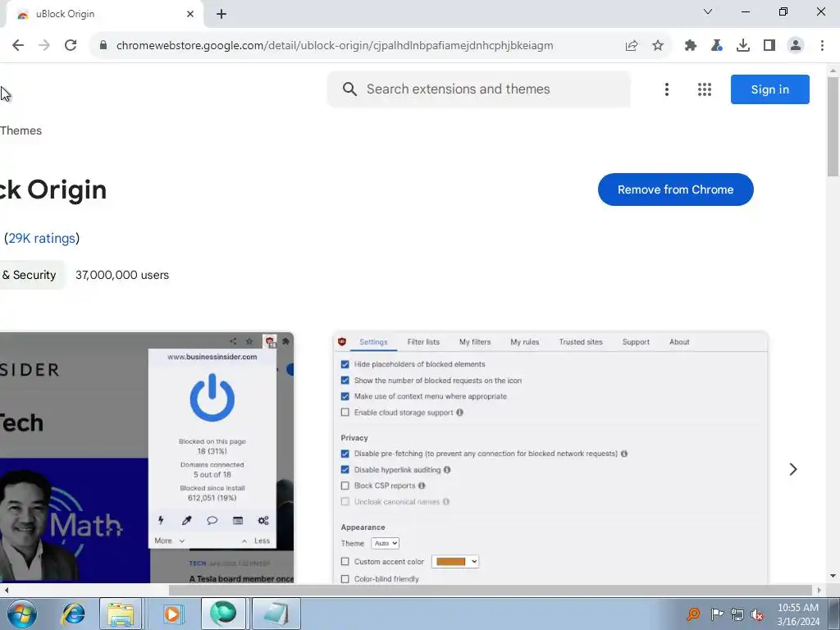Viewport: 840px width, 630px height.
Task: Open the file explorer taskbar icon
Action: [121, 614]
